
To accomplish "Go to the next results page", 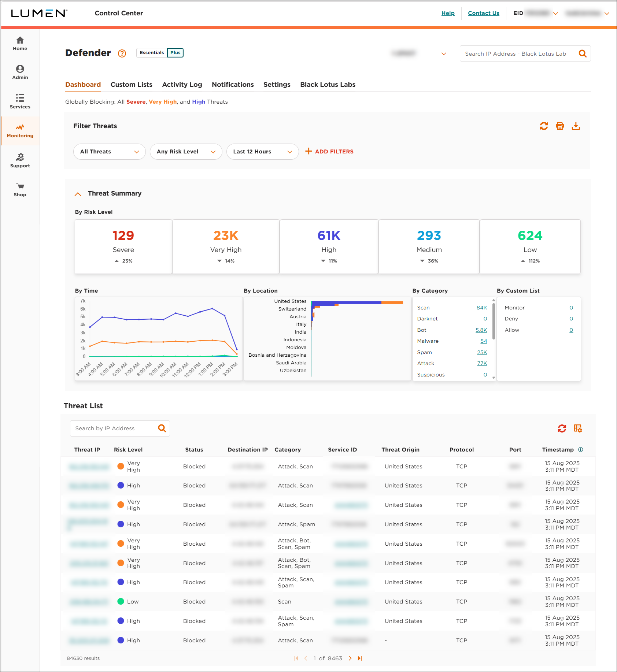I will coord(350,658).
